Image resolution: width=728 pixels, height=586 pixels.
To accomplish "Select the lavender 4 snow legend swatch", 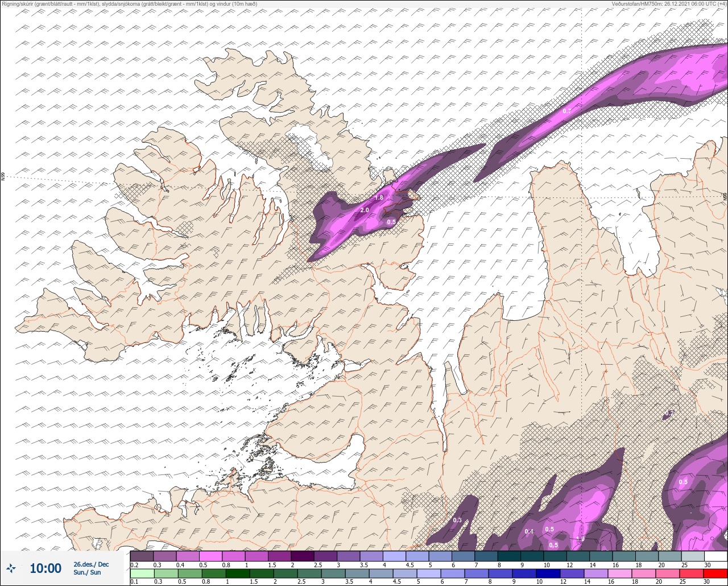I will point(394,556).
